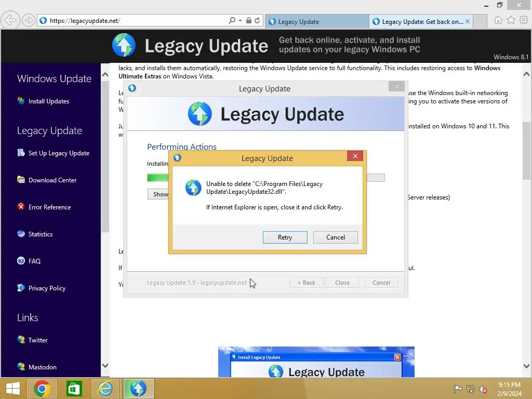The height and width of the screenshot is (399, 532).
Task: Click Retry in the error dialog
Action: tap(285, 237)
